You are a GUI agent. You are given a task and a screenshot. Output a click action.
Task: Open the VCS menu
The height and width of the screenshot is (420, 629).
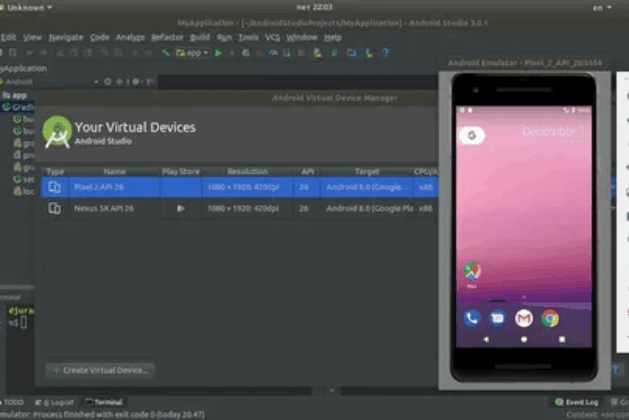point(272,37)
